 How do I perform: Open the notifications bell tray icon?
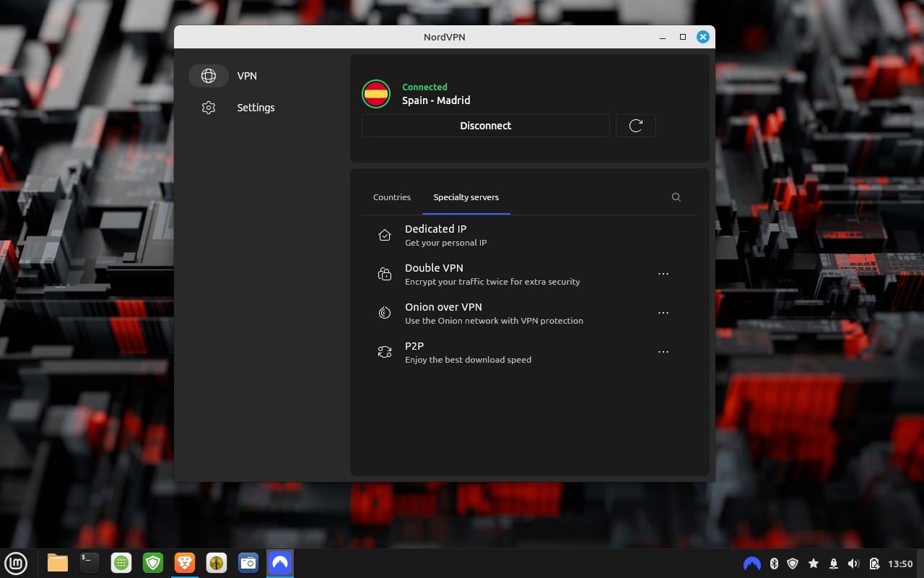(x=834, y=564)
